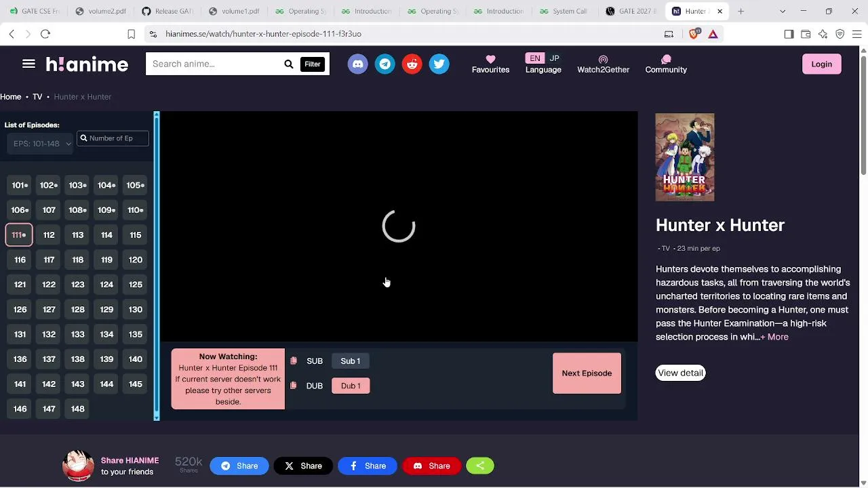Reload the current page

point(45,34)
